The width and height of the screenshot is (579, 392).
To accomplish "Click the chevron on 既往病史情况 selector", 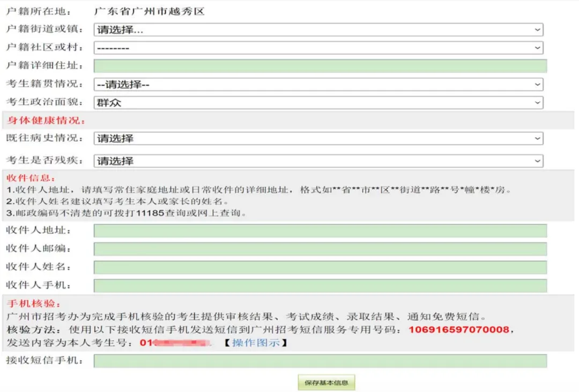I will coord(538,138).
